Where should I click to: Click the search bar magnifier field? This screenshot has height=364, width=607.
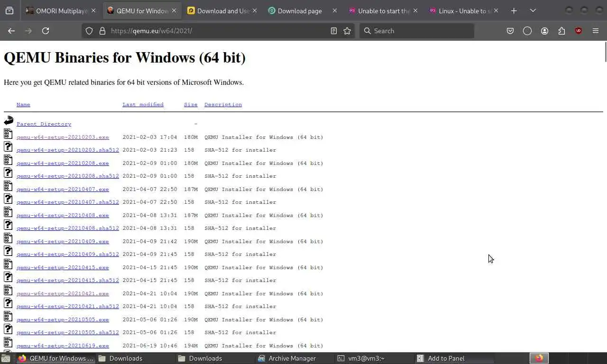tap(417, 31)
